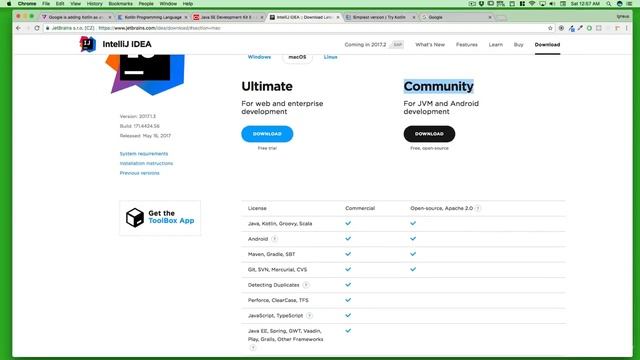Select the Windows platform option
The height and width of the screenshot is (360, 640).
click(x=259, y=57)
